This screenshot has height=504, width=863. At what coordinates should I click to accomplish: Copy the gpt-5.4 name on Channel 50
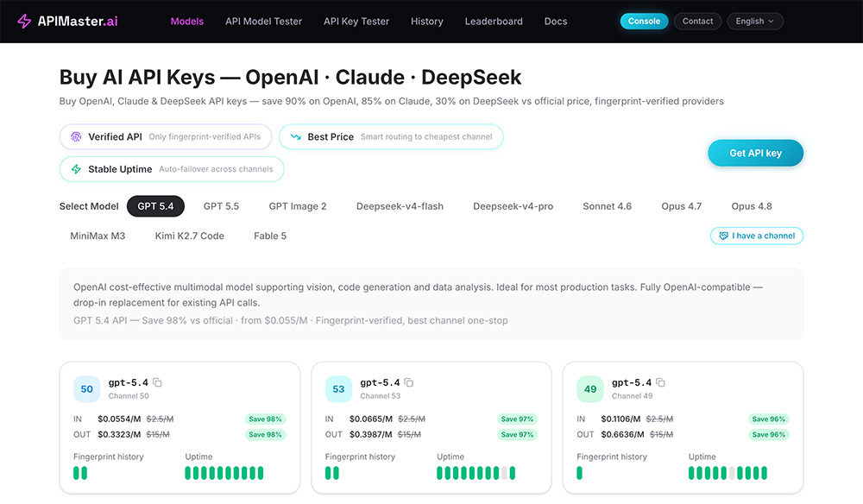click(157, 382)
